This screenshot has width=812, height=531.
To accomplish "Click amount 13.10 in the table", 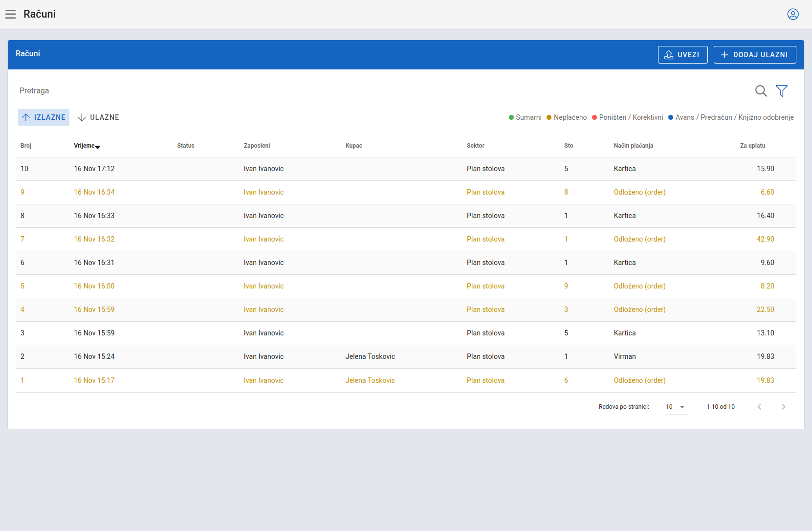I will 766,333.
